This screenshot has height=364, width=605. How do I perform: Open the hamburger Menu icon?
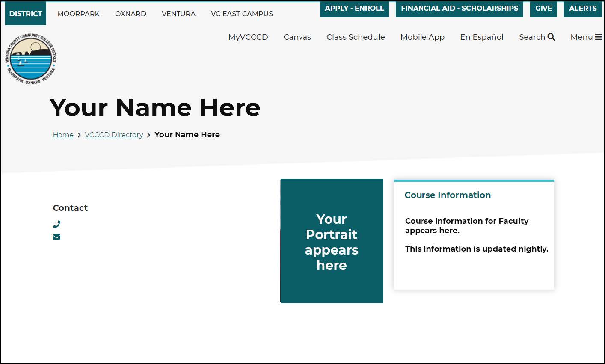(600, 37)
